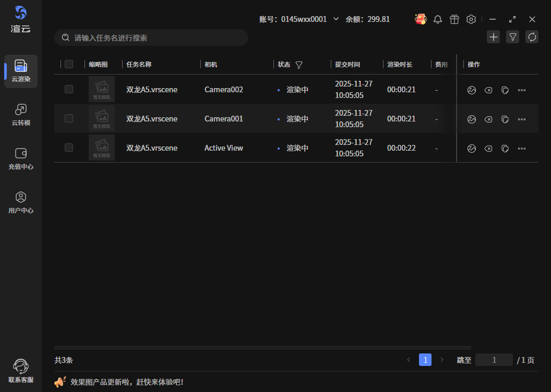The image size is (551, 392).
Task: Switch to 云转模 in sidebar
Action: pos(21,115)
